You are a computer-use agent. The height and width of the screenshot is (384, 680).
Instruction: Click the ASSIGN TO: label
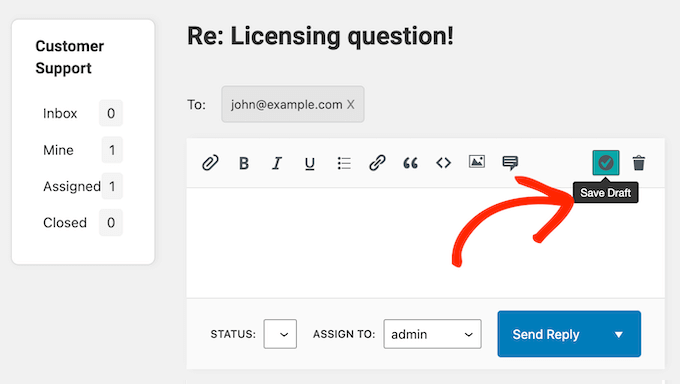(x=344, y=334)
